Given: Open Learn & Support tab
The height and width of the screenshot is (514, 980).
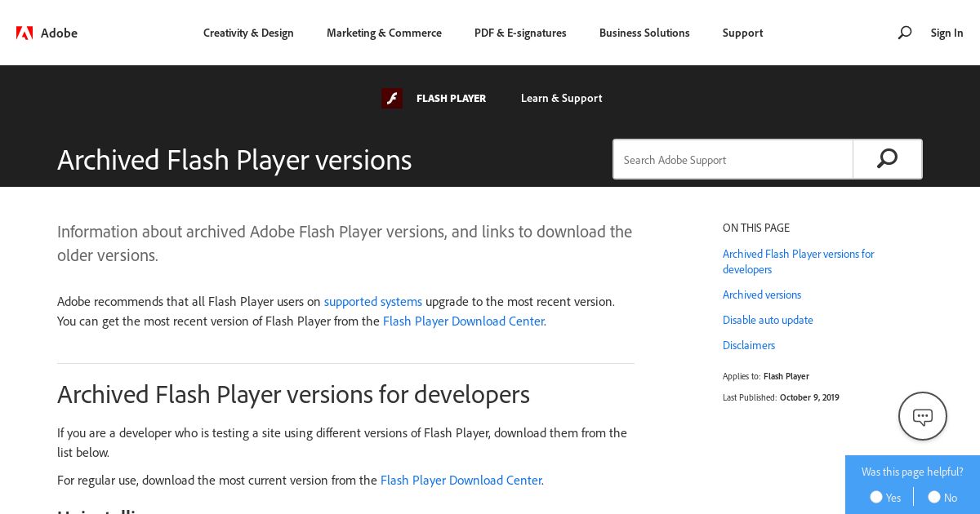Looking at the screenshot, I should click(561, 99).
